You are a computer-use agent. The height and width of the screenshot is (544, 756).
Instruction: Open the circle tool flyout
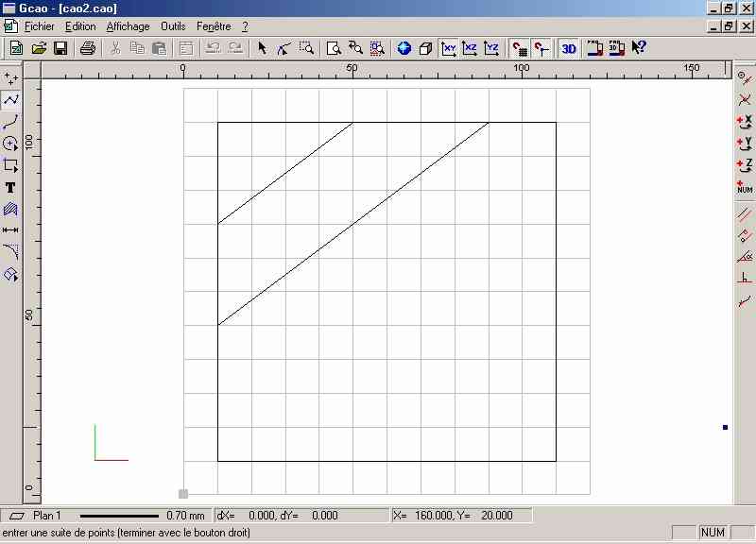(10, 144)
